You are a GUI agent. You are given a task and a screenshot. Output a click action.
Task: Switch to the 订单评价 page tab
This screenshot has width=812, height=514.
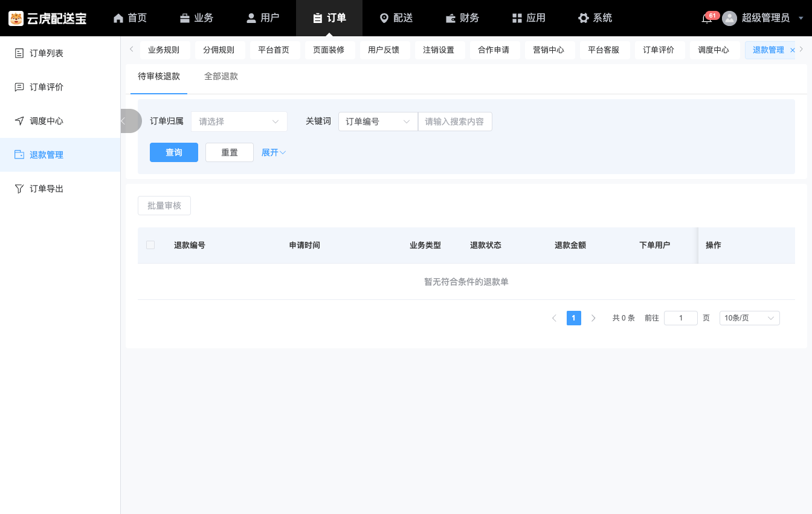(659, 50)
